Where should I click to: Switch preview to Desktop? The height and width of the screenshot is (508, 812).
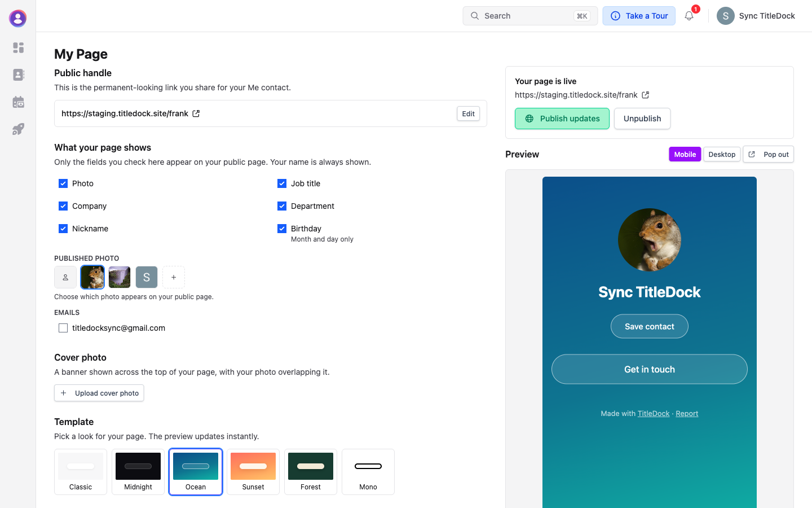coord(722,154)
